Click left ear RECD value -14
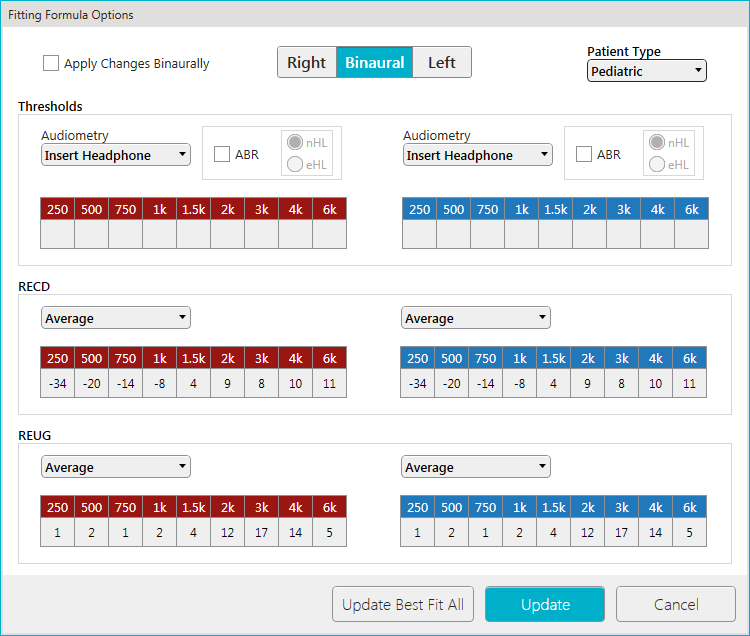The image size is (750, 636). tap(485, 383)
